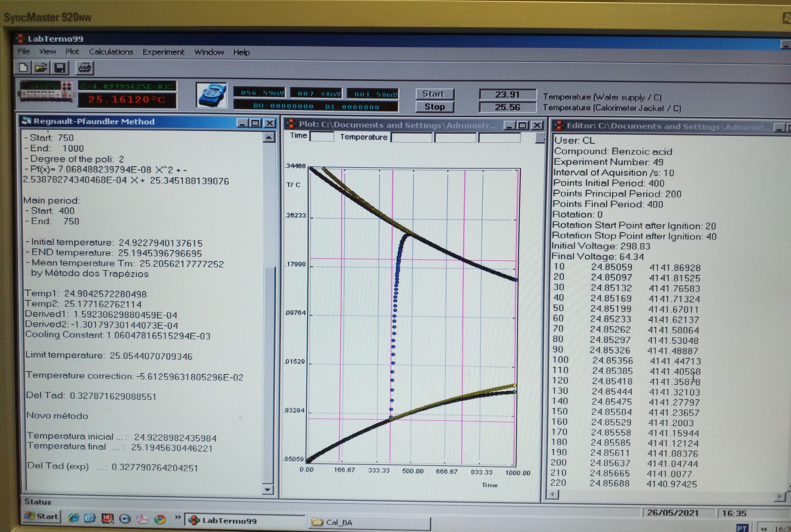Close the Plot window

click(537, 126)
